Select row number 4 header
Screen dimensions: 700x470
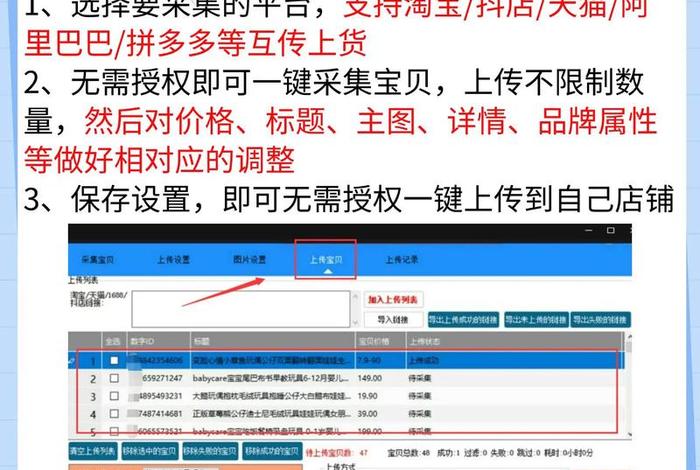click(x=93, y=414)
